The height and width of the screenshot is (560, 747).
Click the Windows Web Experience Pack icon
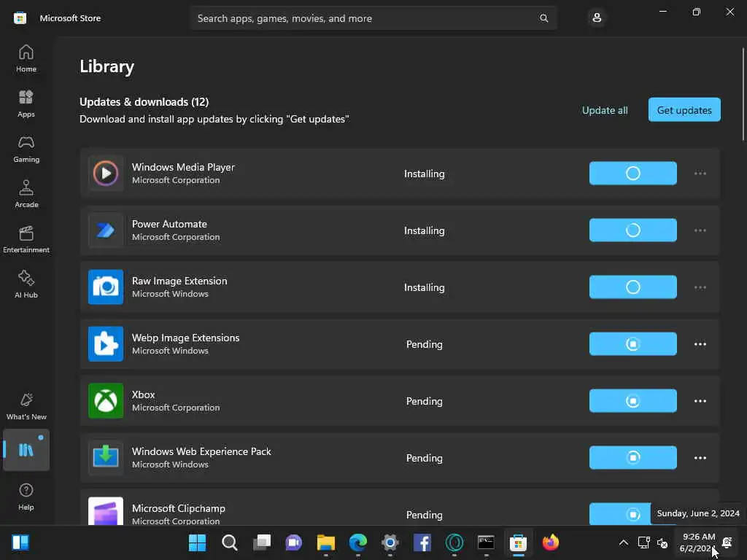click(106, 458)
